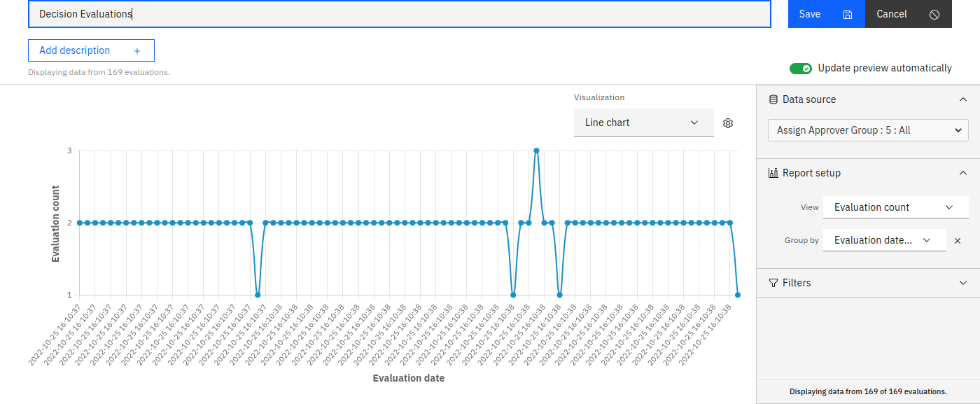This screenshot has width=980, height=404.
Task: Click the Decision Evaluations title field
Action: 399,13
